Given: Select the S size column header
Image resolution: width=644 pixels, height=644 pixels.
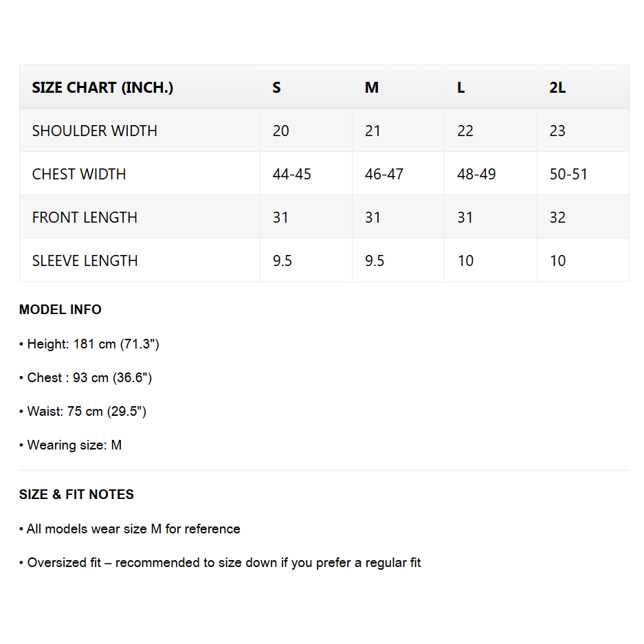Looking at the screenshot, I should [276, 87].
